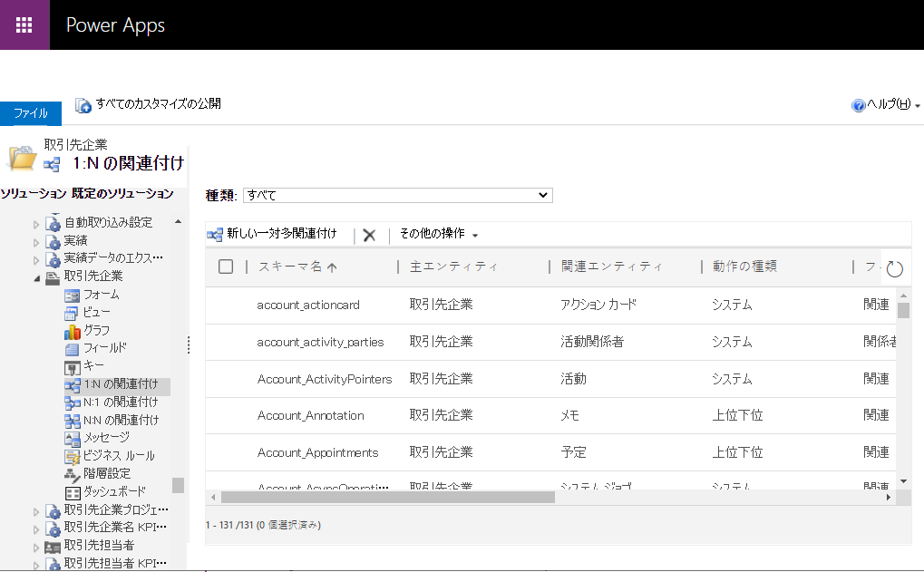This screenshot has height=572, width=924.
Task: Click the delete (X) icon in toolbar
Action: pos(369,235)
